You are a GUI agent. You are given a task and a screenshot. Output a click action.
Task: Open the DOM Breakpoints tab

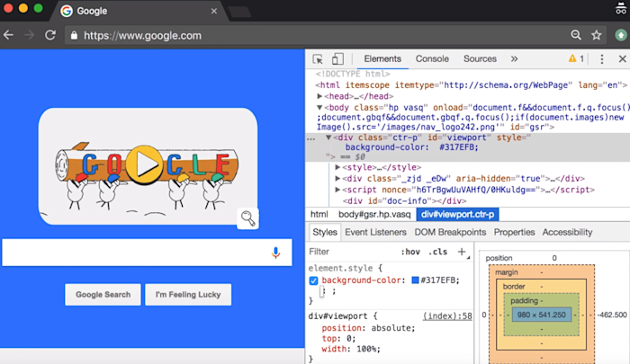pos(450,233)
